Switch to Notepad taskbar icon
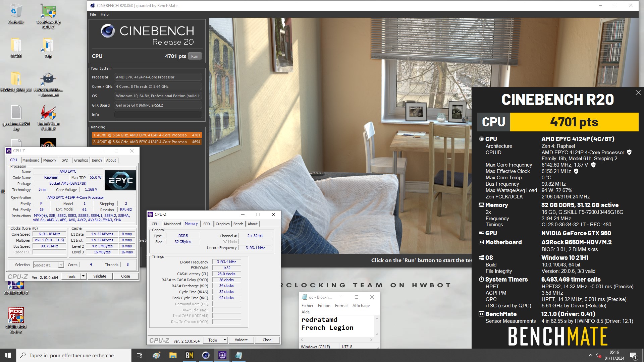Image resolution: width=644 pixels, height=362 pixels. (x=238, y=355)
